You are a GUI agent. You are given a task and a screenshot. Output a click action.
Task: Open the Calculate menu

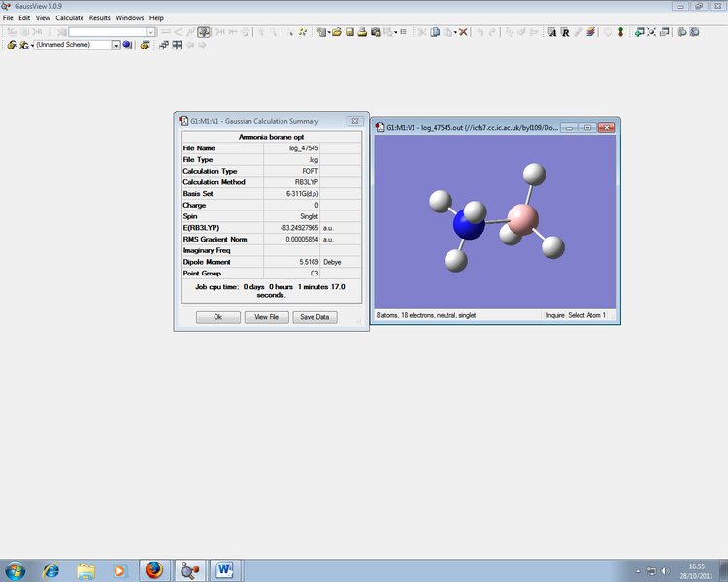(70, 18)
